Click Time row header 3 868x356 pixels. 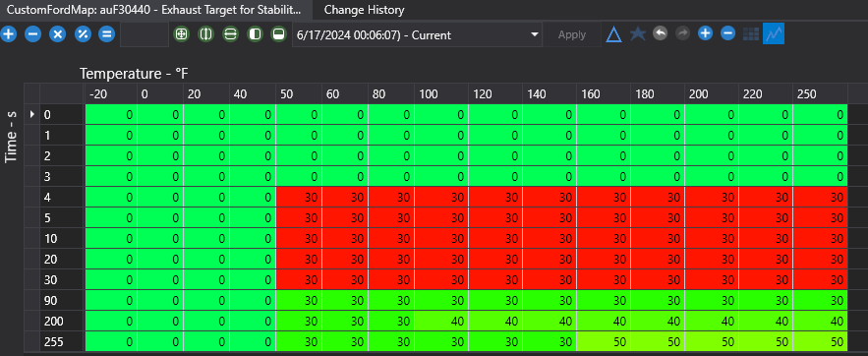[62, 177]
